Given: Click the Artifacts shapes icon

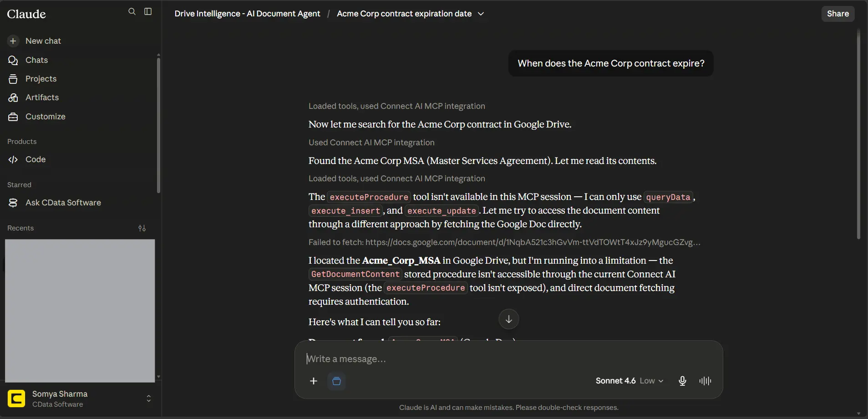Looking at the screenshot, I should pyautogui.click(x=13, y=97).
